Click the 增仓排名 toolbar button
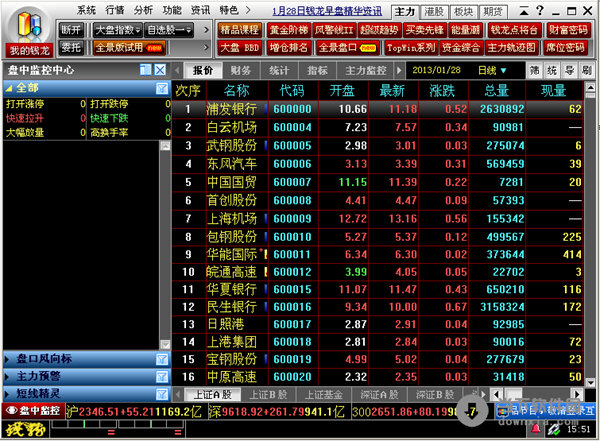The height and width of the screenshot is (441, 600). click(x=289, y=48)
